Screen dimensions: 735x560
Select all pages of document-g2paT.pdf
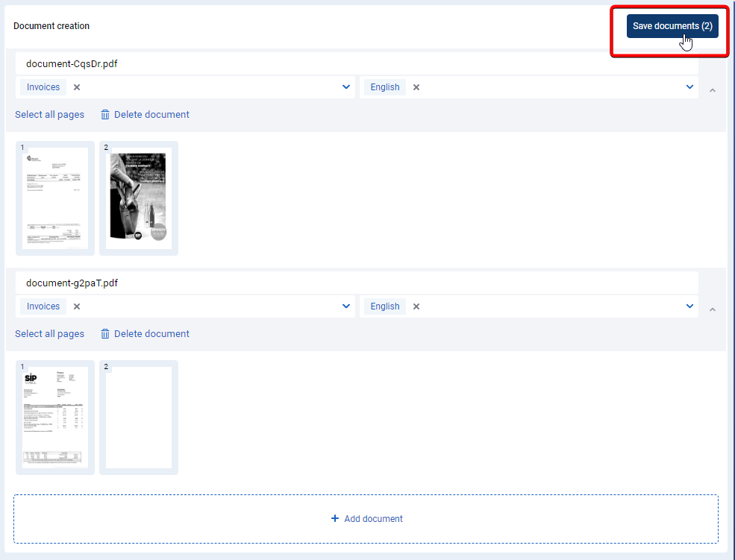(x=50, y=334)
